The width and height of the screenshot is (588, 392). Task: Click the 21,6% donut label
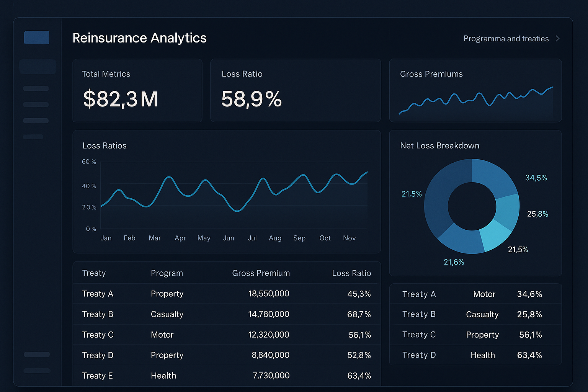pos(454,262)
